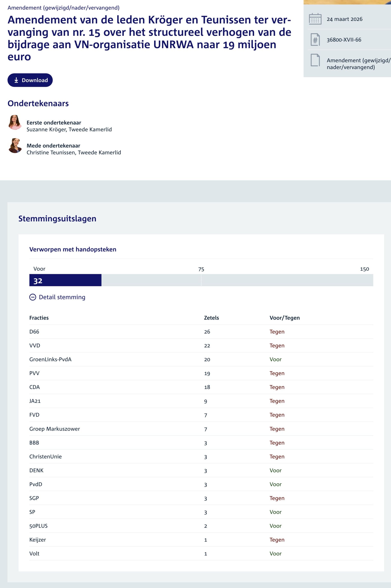Click the Voor/Tegen column header
The height and width of the screenshot is (588, 391).
[x=284, y=318]
